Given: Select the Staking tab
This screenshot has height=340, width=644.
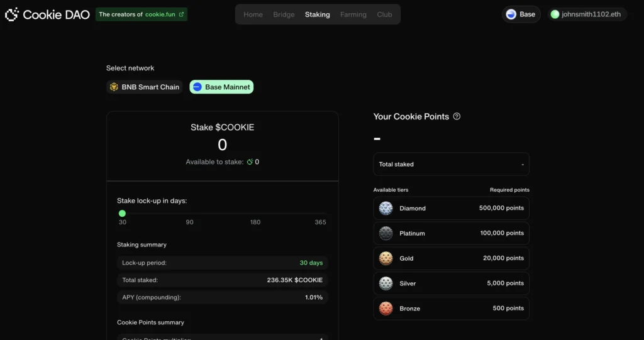Looking at the screenshot, I should pos(317,14).
